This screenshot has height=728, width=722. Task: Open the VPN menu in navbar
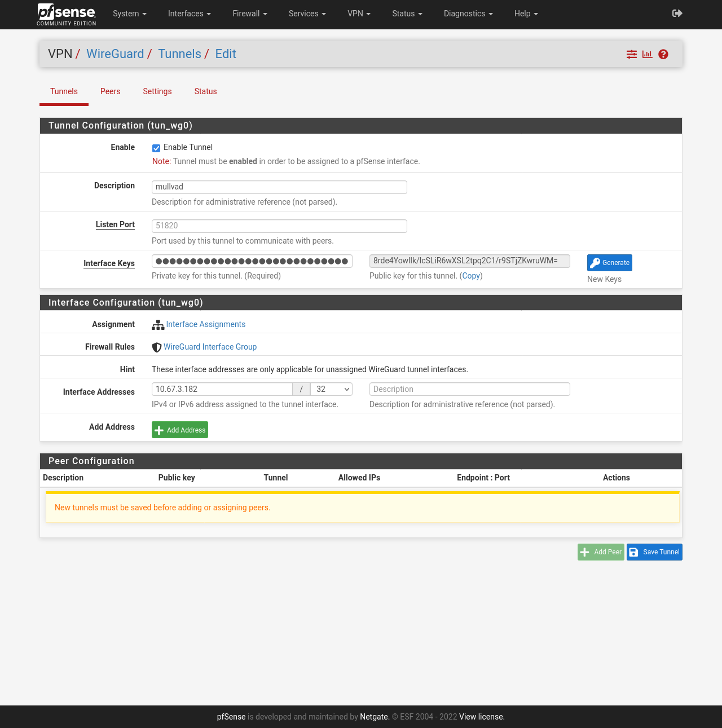(x=359, y=14)
